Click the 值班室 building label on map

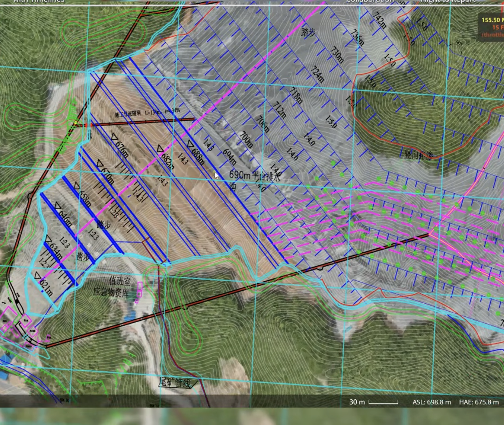119,281
